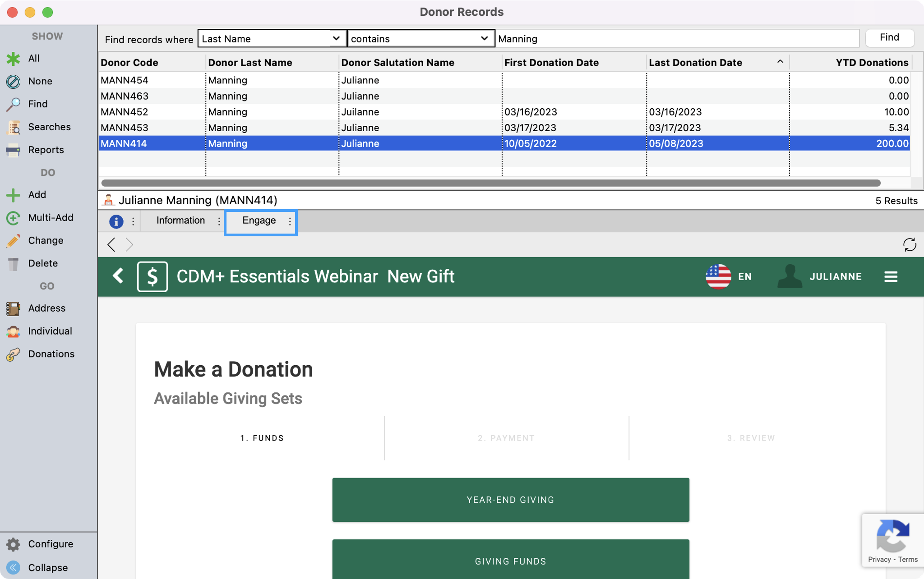This screenshot has width=924, height=579.
Task: Select donor row MANN452
Action: point(125,112)
